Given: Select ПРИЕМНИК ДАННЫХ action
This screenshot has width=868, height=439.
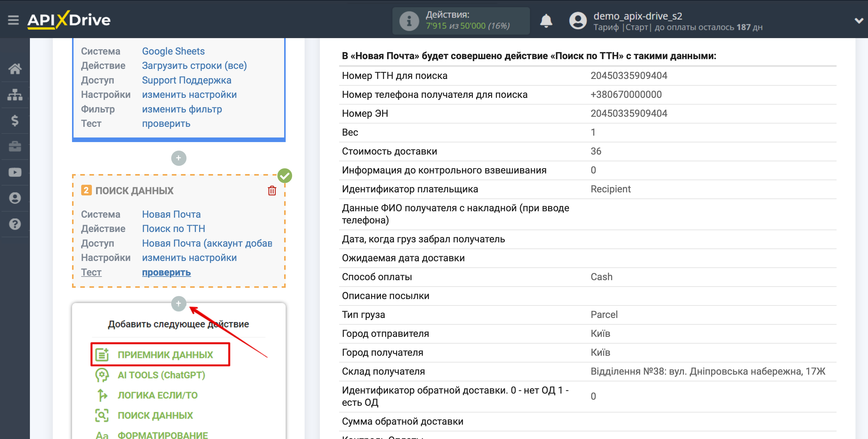Looking at the screenshot, I should pos(165,355).
